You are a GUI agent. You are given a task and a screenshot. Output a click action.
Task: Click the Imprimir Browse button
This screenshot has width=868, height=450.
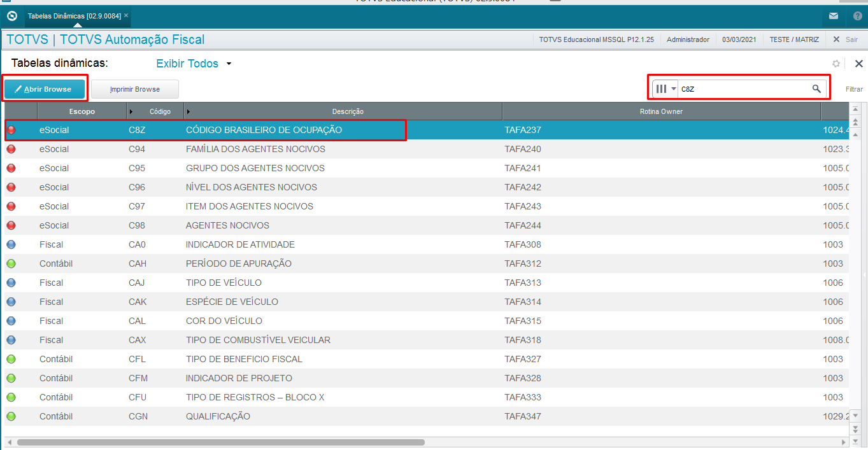coord(135,89)
